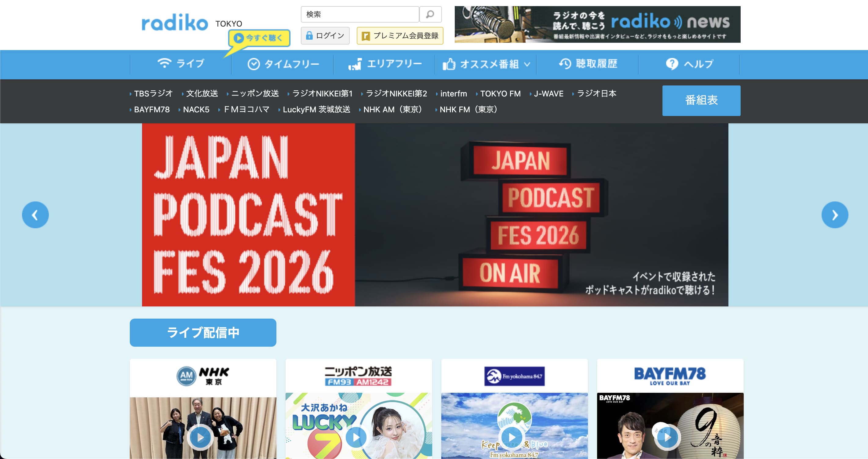Screen dimensions: 868x459
Task: Select the TBSラジオ station link
Action: click(153, 94)
